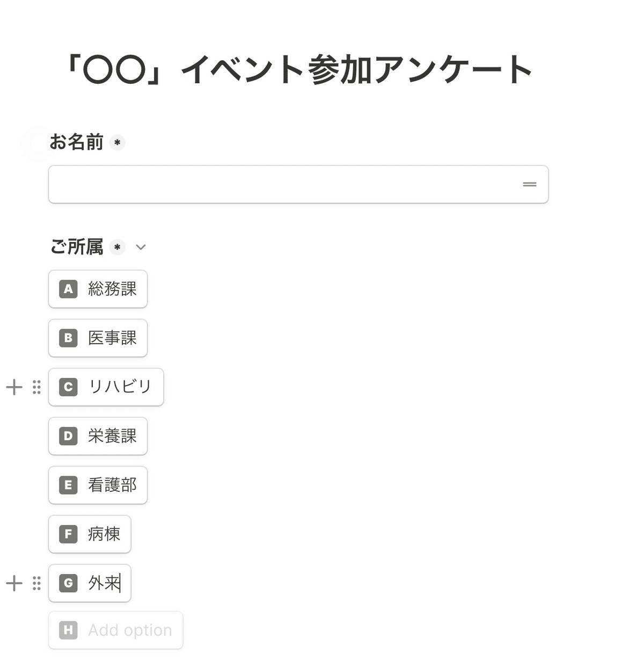
Task: Choose the 看護部 option
Action: (98, 485)
